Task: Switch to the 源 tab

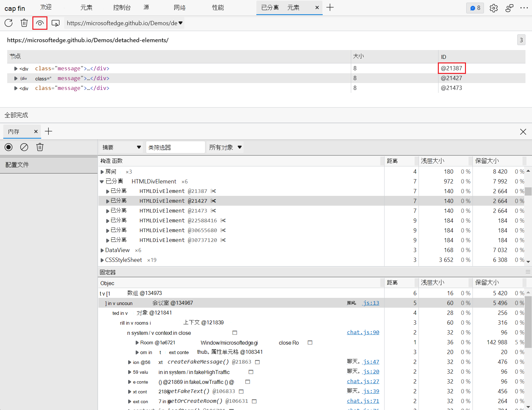Action: click(146, 8)
